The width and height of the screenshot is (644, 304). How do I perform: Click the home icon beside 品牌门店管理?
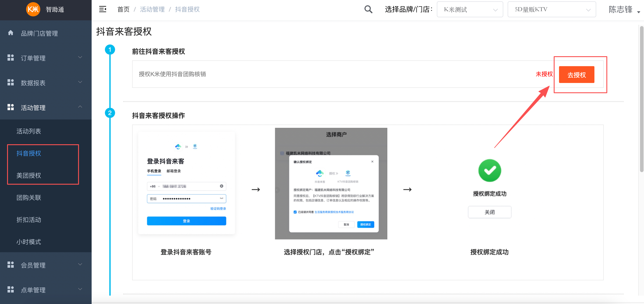[x=11, y=33]
